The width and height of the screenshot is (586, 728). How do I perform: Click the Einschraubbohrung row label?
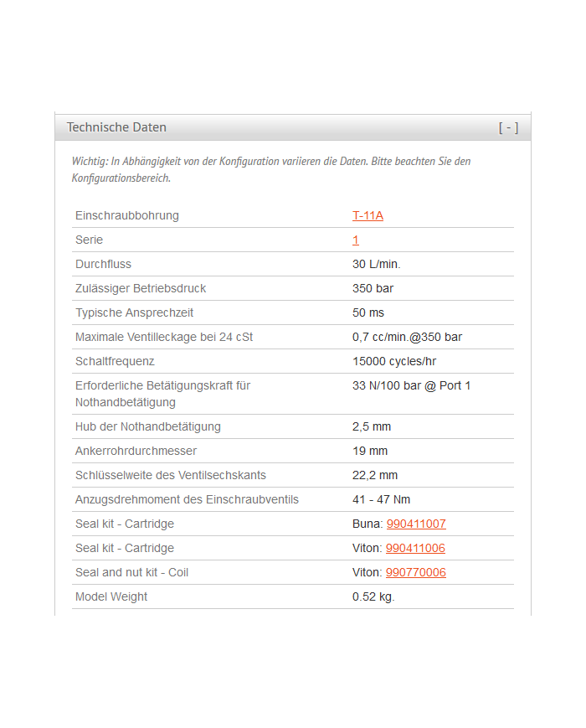[x=127, y=215]
